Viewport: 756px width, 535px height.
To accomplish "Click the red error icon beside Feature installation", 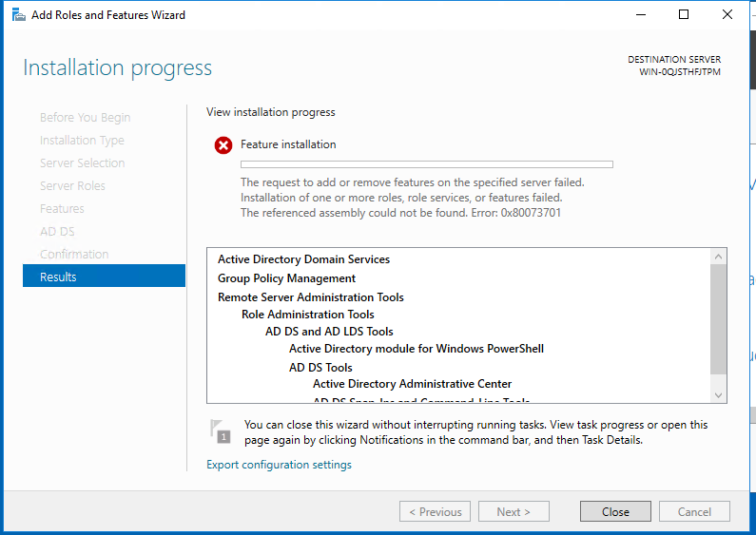I will pos(223,145).
